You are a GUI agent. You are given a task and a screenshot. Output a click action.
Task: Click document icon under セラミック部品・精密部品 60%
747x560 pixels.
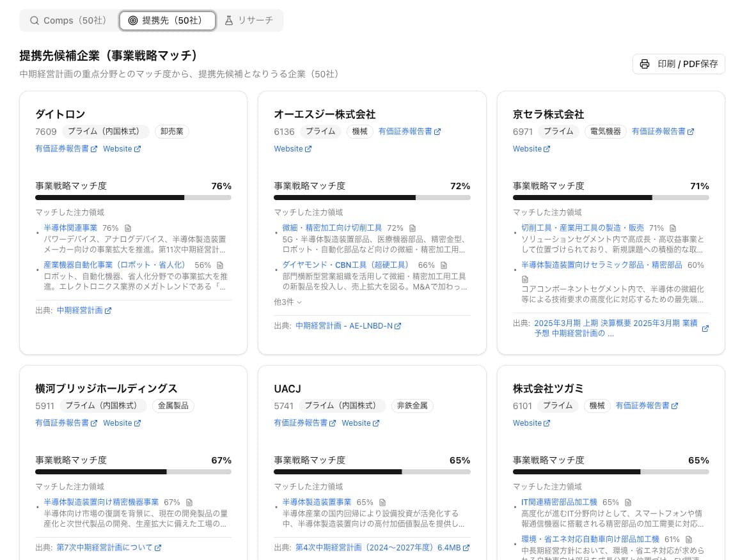point(525,279)
